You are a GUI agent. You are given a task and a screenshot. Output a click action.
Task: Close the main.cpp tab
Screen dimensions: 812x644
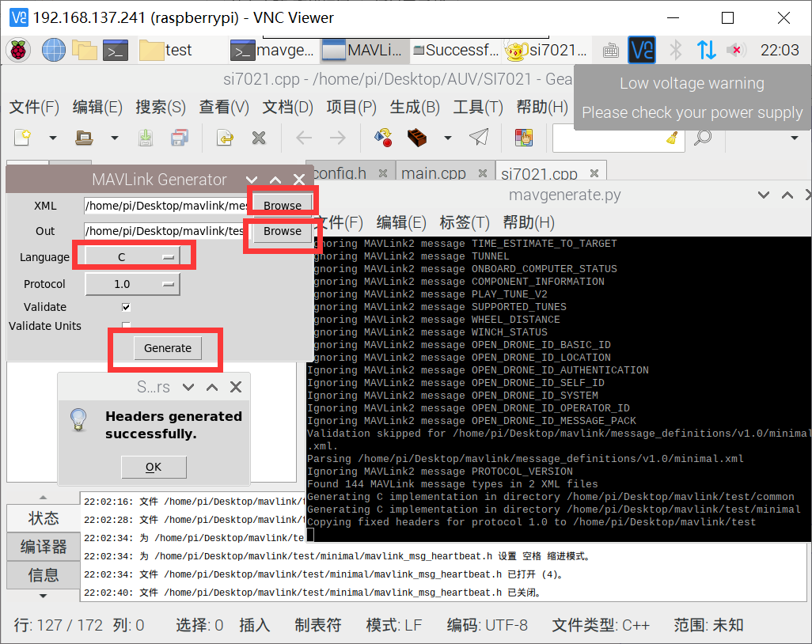point(483,173)
